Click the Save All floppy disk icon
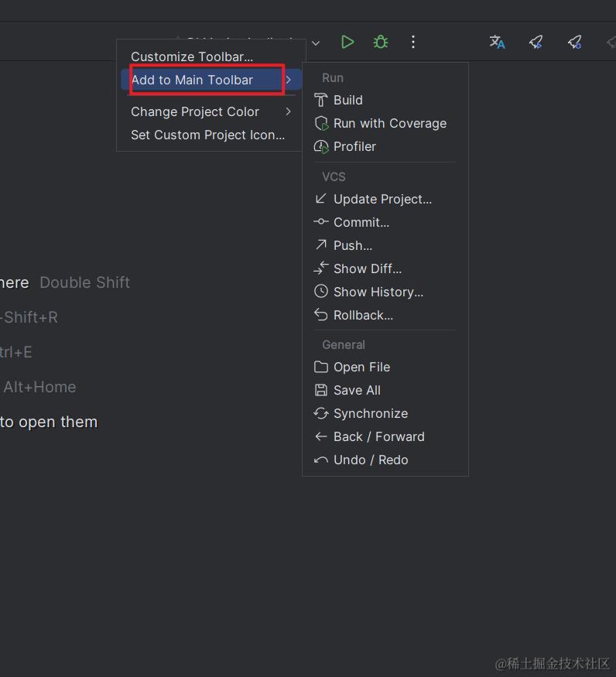Image resolution: width=616 pixels, height=677 pixels. pos(321,390)
